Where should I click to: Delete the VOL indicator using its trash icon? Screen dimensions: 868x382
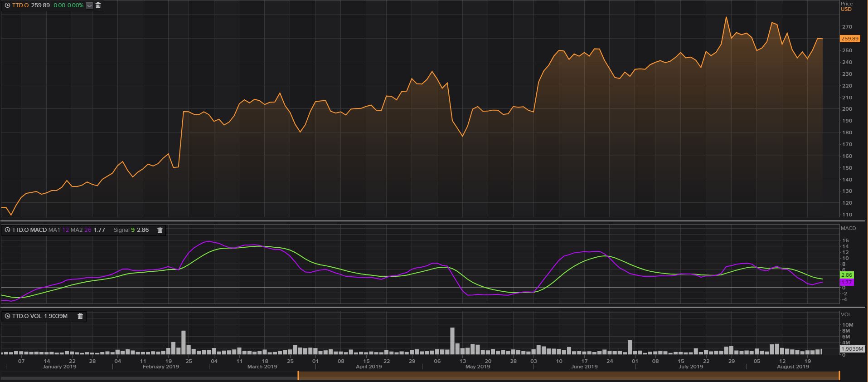(80, 316)
